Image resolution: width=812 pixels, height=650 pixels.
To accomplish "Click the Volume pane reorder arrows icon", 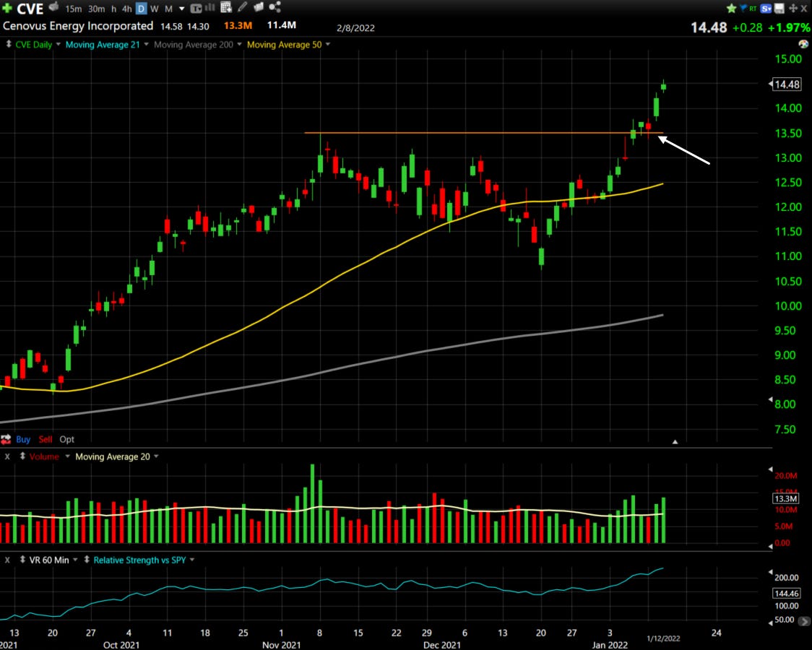I will [22, 456].
